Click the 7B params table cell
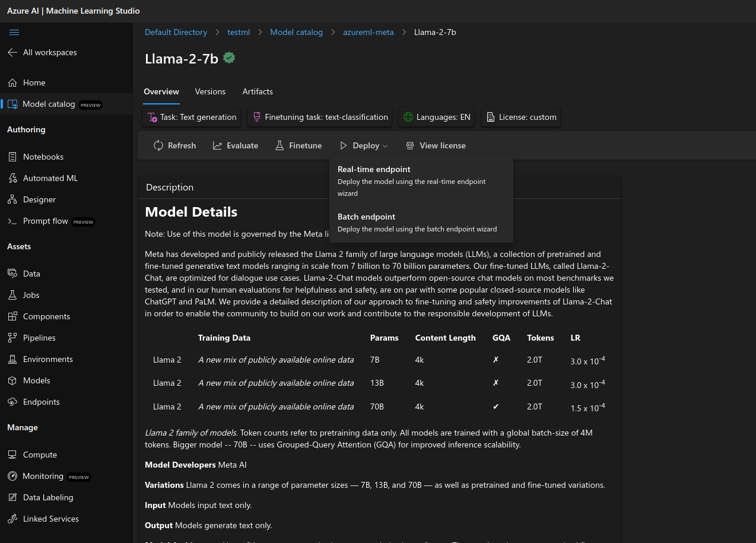This screenshot has height=543, width=756. coord(374,360)
